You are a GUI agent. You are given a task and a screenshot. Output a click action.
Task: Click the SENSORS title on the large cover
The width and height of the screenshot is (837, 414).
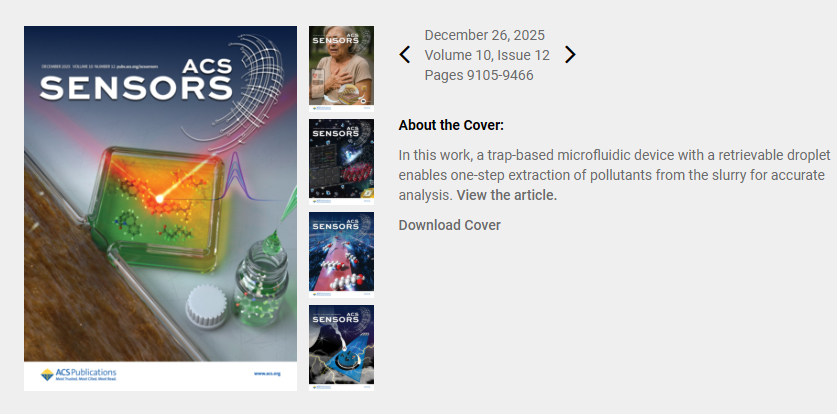[136, 88]
